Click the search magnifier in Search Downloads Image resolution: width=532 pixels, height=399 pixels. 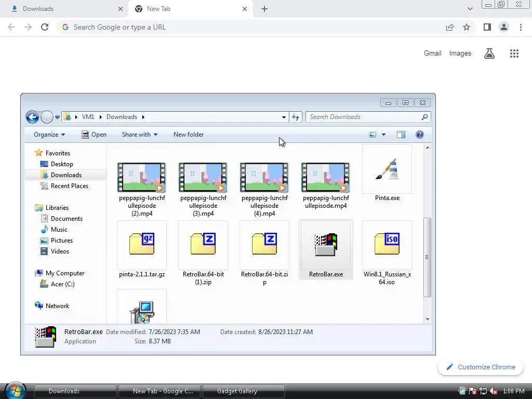pos(424,117)
